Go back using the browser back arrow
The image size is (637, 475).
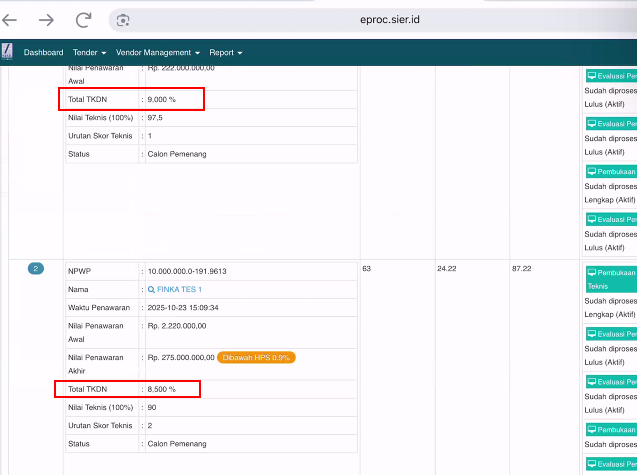pos(11,20)
